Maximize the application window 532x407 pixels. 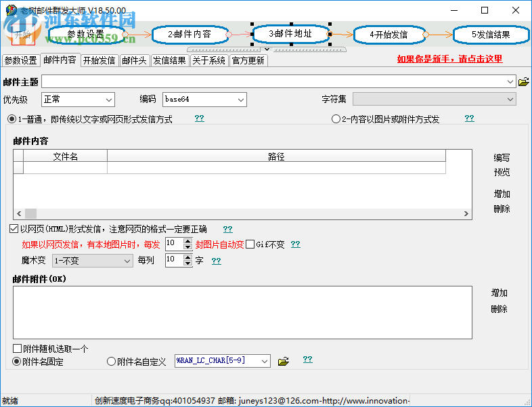pos(485,10)
